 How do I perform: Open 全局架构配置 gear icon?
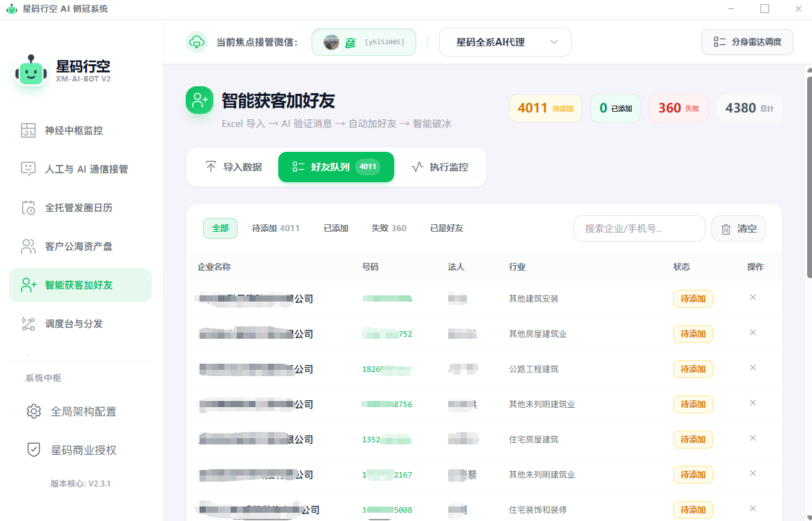(x=34, y=411)
